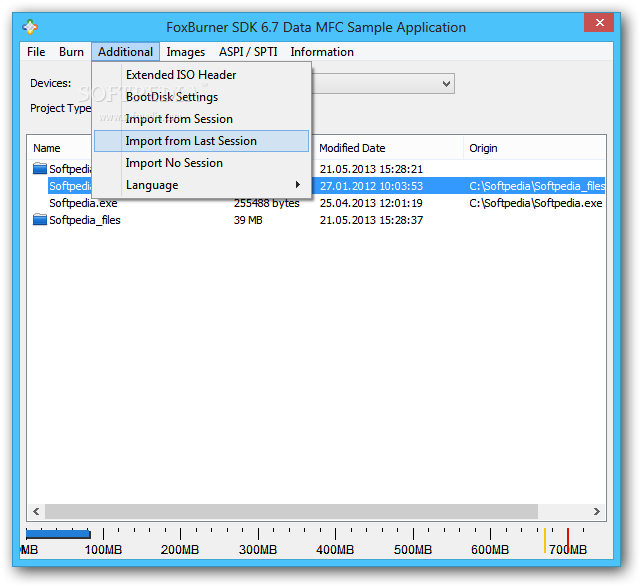Image resolution: width=641 pixels, height=587 pixels.
Task: Click the red 700MB limit marker
Action: click(568, 540)
